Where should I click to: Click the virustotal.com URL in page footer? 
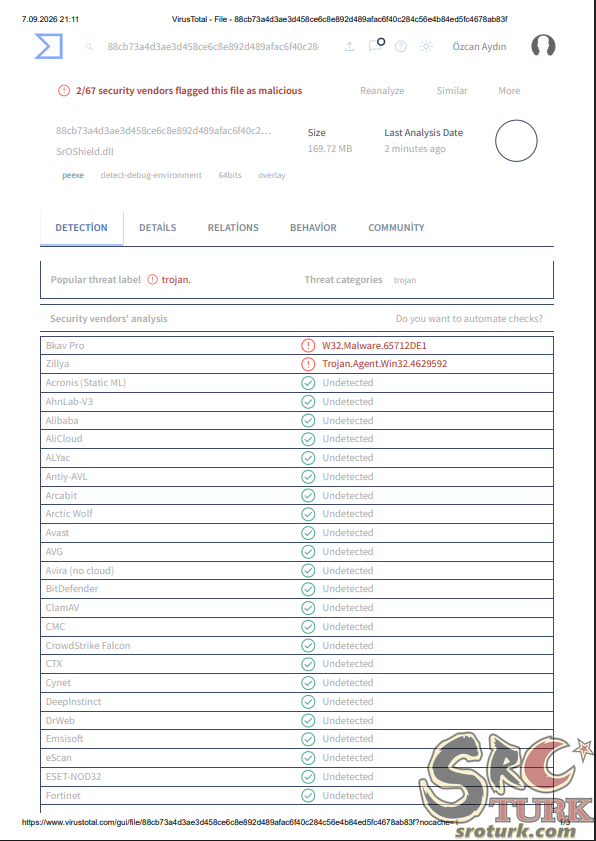(x=240, y=822)
